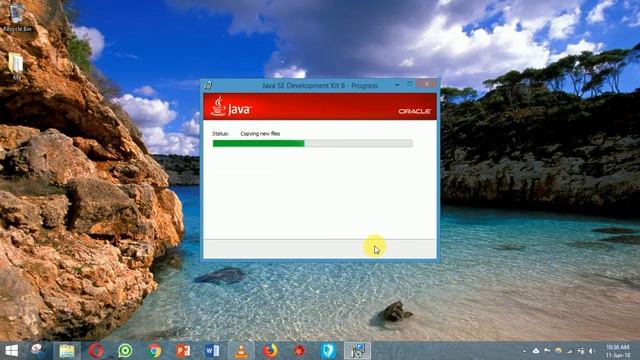Switch to the Java installer taskbar item

(x=358, y=351)
